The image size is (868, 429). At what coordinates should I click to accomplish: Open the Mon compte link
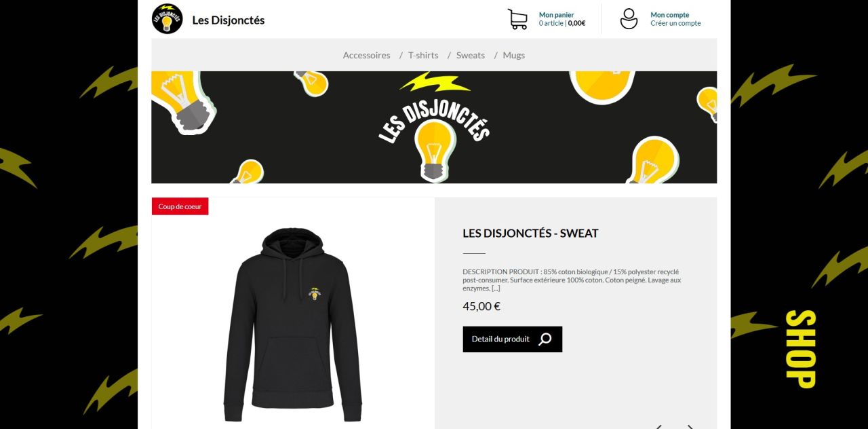[x=670, y=15]
